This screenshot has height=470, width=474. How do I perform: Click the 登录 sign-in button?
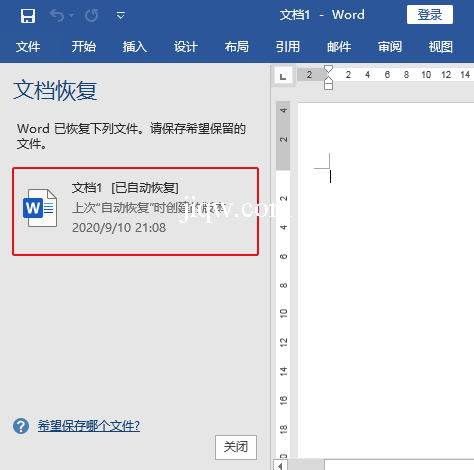[430, 15]
